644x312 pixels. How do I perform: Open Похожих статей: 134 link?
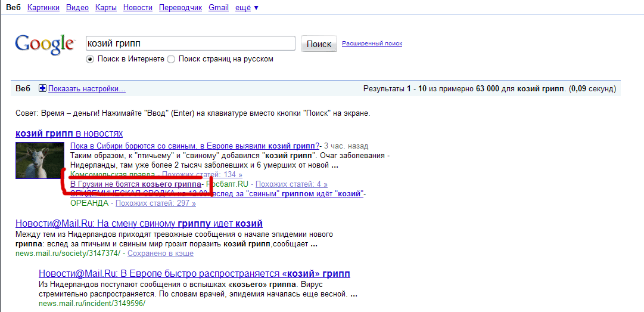pos(203,175)
